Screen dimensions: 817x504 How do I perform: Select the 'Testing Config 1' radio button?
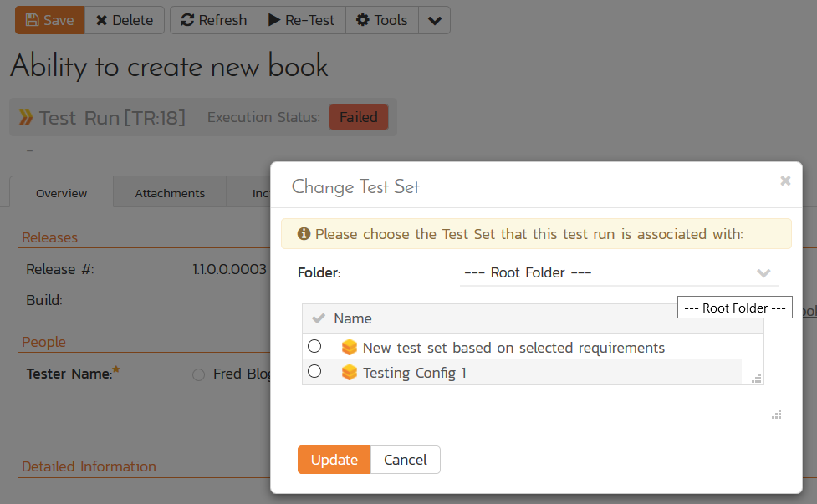[x=314, y=371]
